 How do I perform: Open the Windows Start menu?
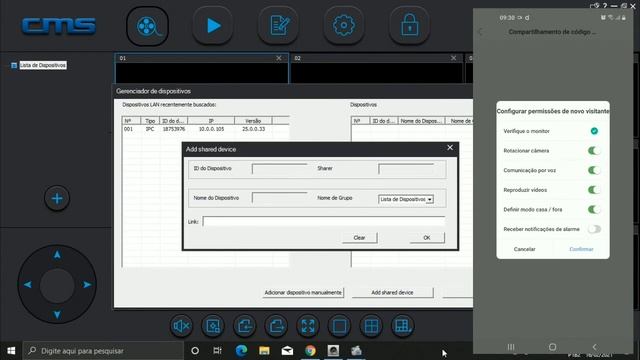point(11,351)
